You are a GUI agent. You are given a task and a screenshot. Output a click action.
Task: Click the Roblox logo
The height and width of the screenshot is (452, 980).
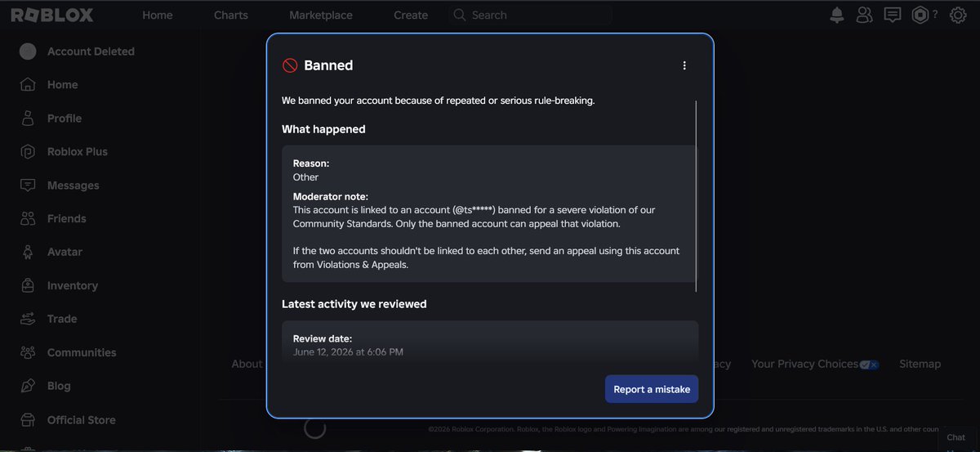[x=52, y=15]
